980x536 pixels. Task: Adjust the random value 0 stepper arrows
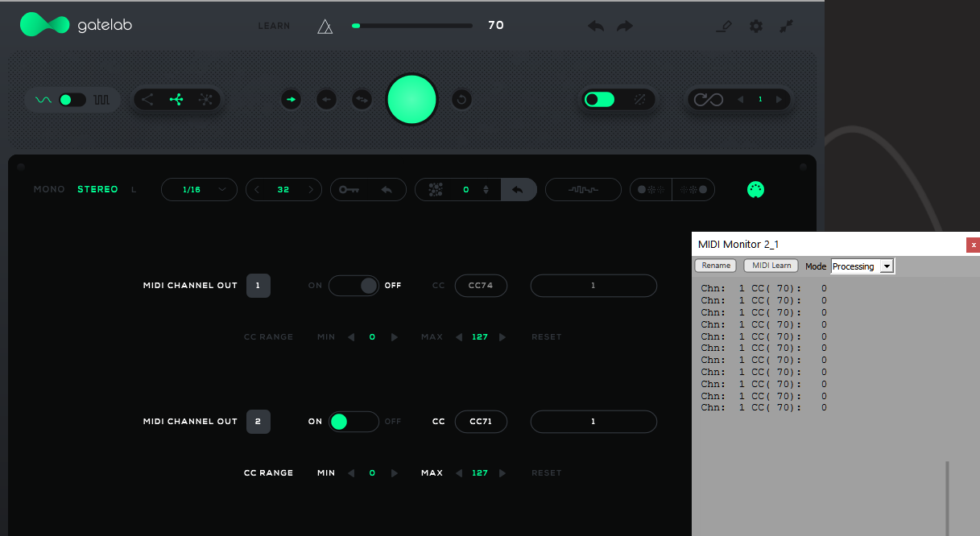(x=486, y=190)
